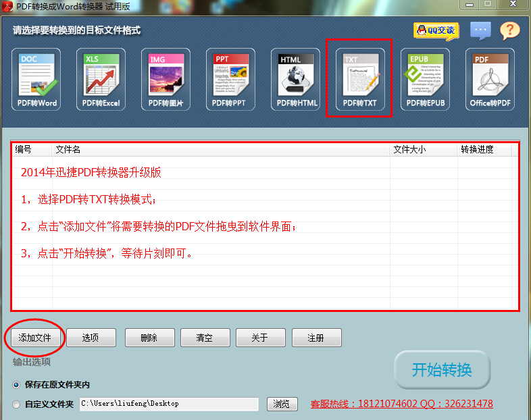The image size is (531, 420).
Task: Select the PDF转Word conversion mode
Action: 36,79
